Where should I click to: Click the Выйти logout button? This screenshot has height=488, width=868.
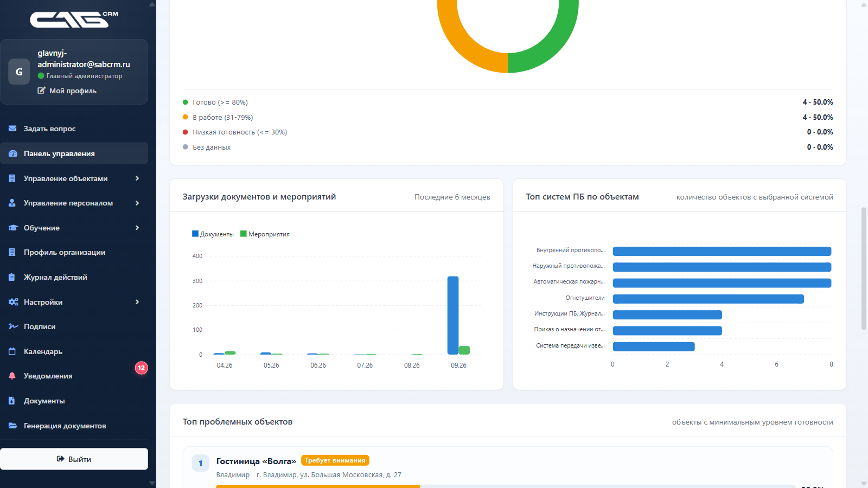(x=74, y=459)
